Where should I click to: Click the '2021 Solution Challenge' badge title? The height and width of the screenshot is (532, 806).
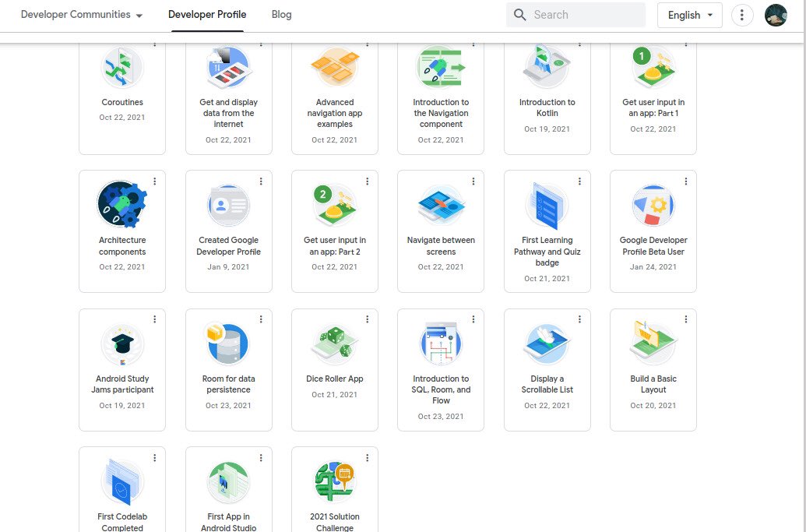[x=335, y=522]
